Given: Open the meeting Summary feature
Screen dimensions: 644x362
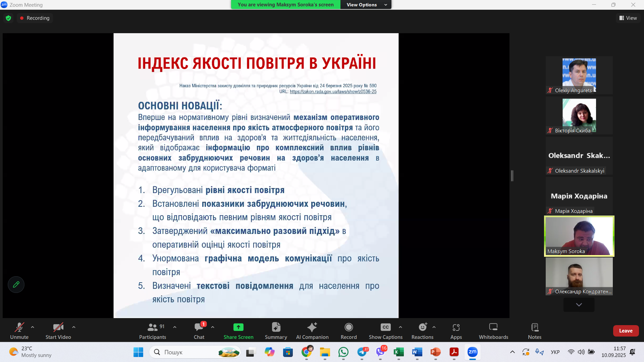Looking at the screenshot, I should click(276, 330).
